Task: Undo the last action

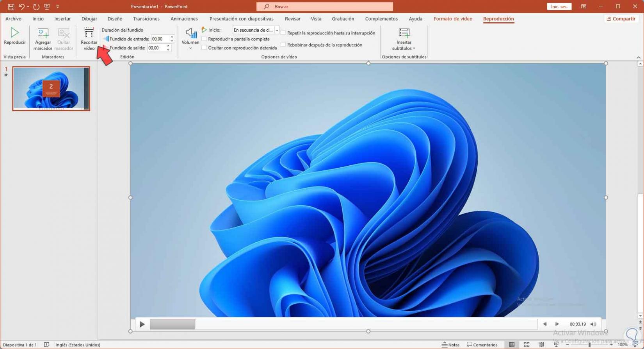Action: click(x=21, y=7)
